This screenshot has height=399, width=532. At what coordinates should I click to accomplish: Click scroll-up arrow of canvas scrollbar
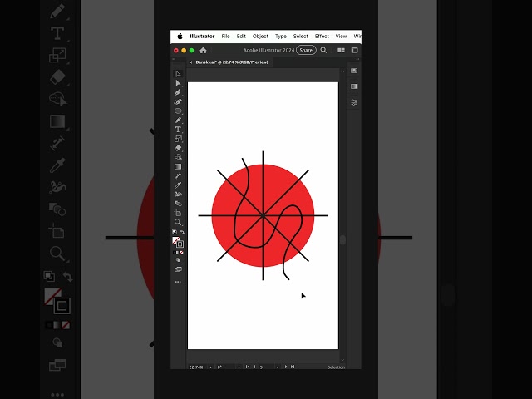coord(342,71)
